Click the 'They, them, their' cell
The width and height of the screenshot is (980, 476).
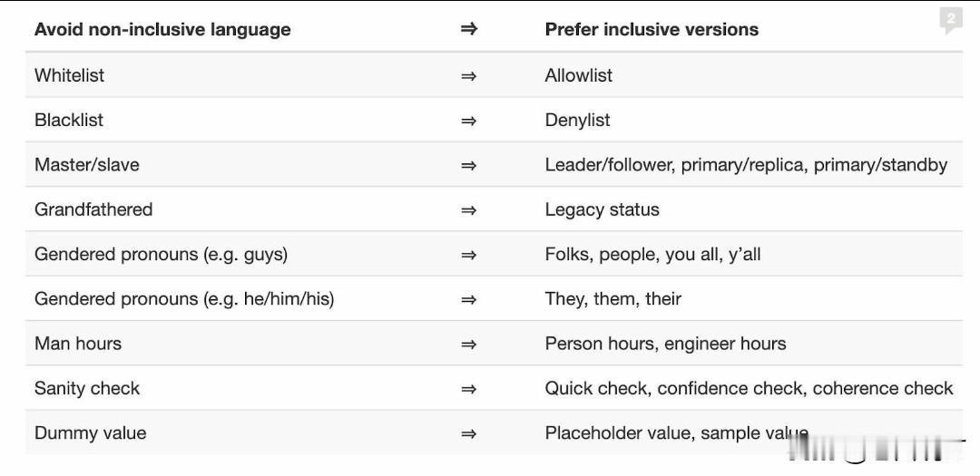point(612,299)
